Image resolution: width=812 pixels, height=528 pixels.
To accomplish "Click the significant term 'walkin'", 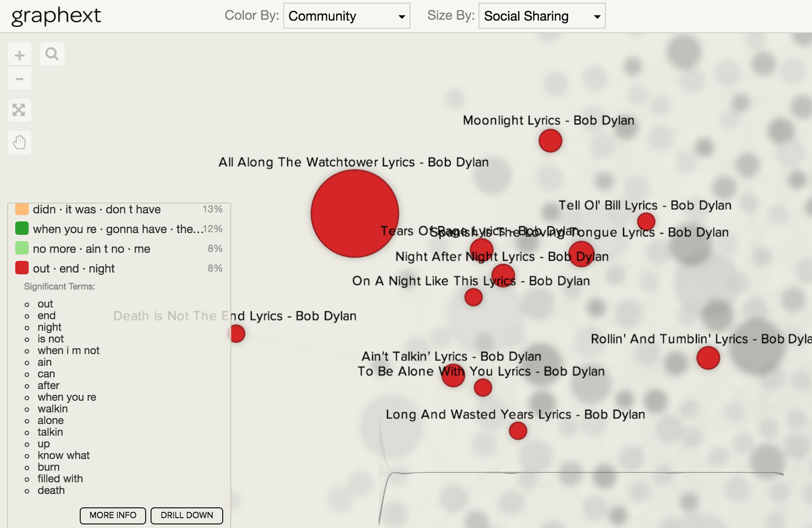I will point(53,409).
